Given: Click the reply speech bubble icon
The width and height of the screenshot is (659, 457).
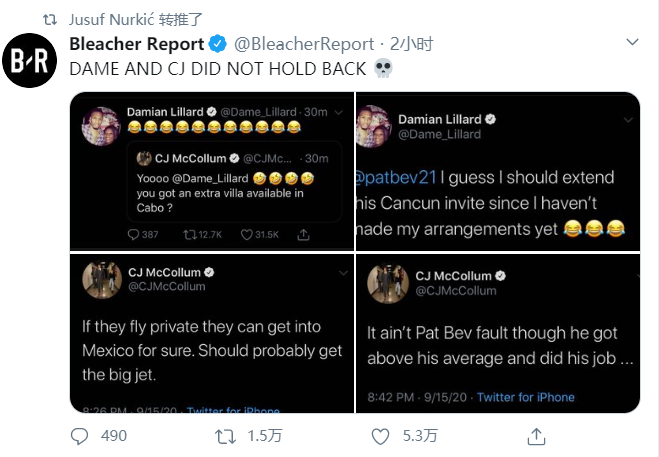Looking at the screenshot, I should [79, 436].
